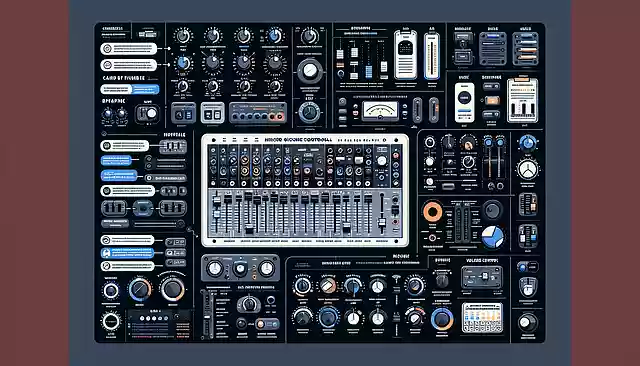Image resolution: width=640 pixels, height=366 pixels.
Task: Turn on the large white center knob
Action: [310, 71]
